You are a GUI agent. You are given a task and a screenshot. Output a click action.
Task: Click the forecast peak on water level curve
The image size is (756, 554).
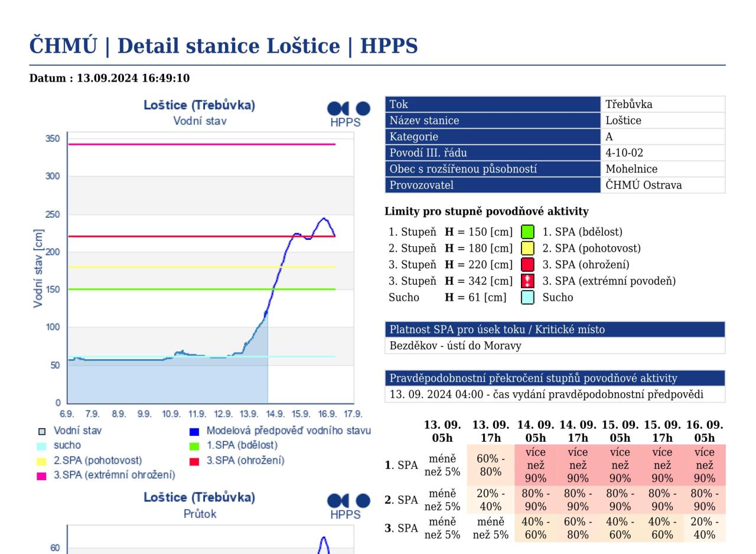point(322,219)
